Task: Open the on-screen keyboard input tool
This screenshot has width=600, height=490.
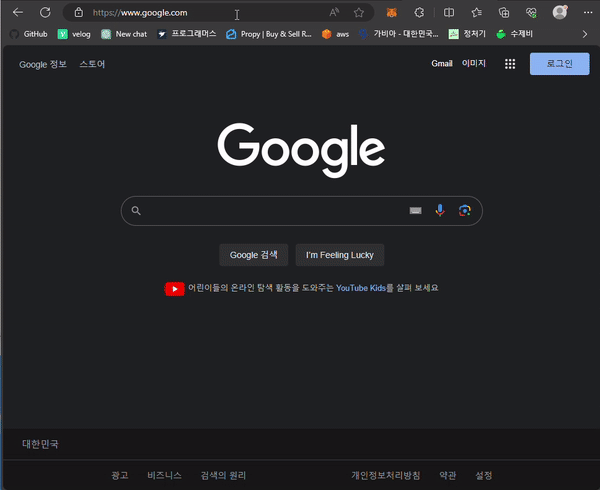Action: click(x=415, y=211)
